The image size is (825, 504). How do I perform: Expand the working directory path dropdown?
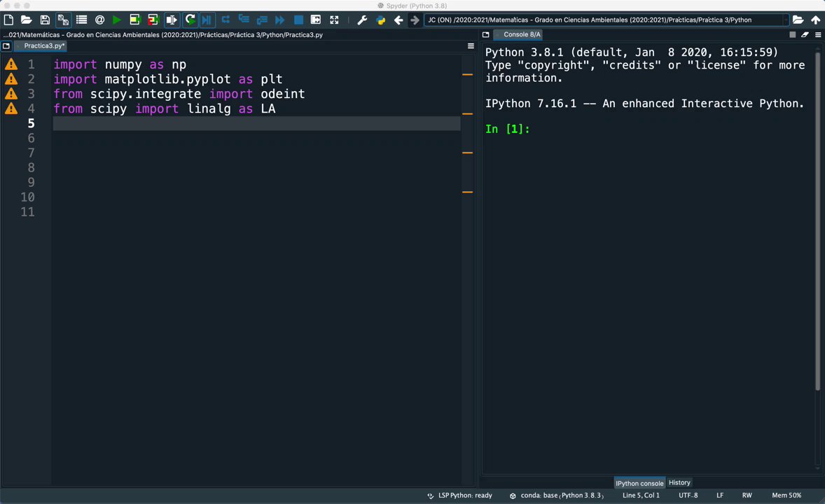click(786, 20)
